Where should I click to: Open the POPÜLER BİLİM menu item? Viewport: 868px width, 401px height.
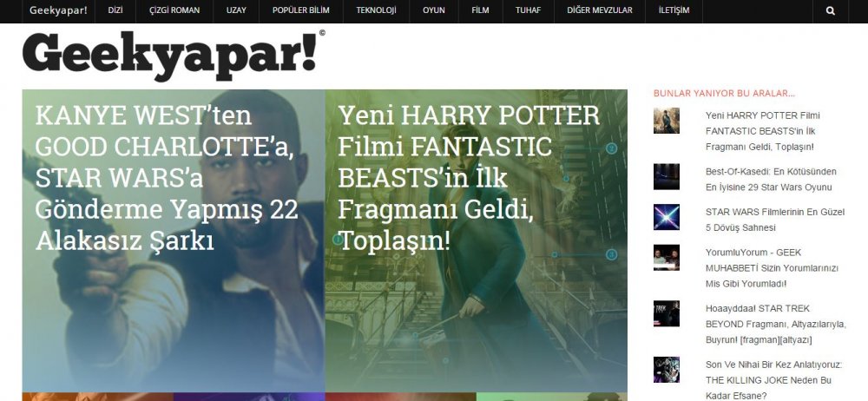point(301,10)
